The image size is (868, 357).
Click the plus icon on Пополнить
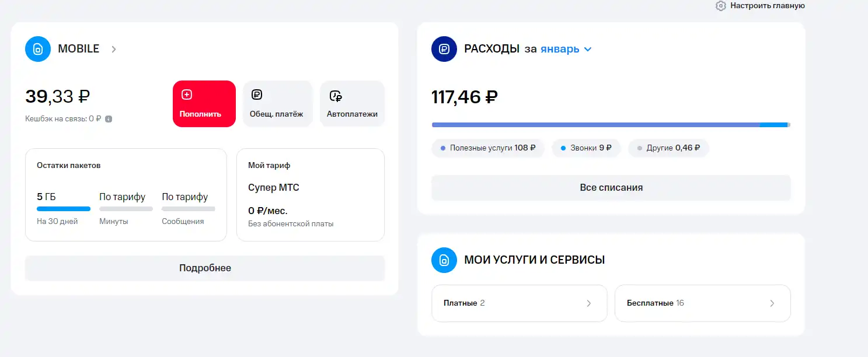click(x=187, y=94)
